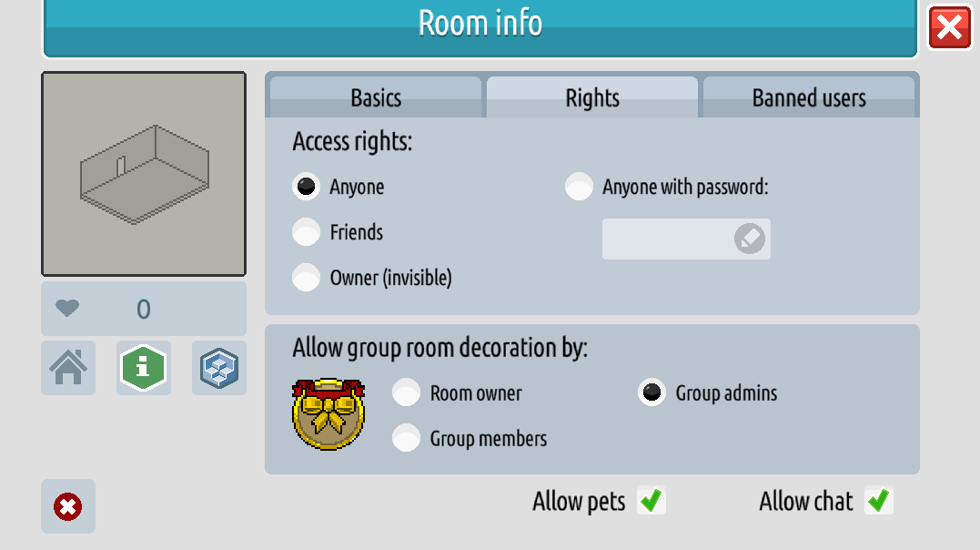Select Friends access rights option
Screen dimensions: 980x550
(307, 232)
